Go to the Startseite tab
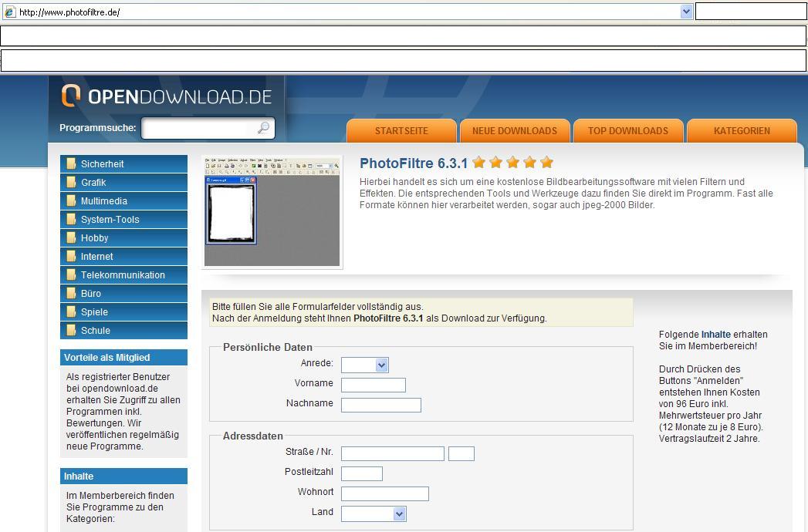 [x=401, y=131]
